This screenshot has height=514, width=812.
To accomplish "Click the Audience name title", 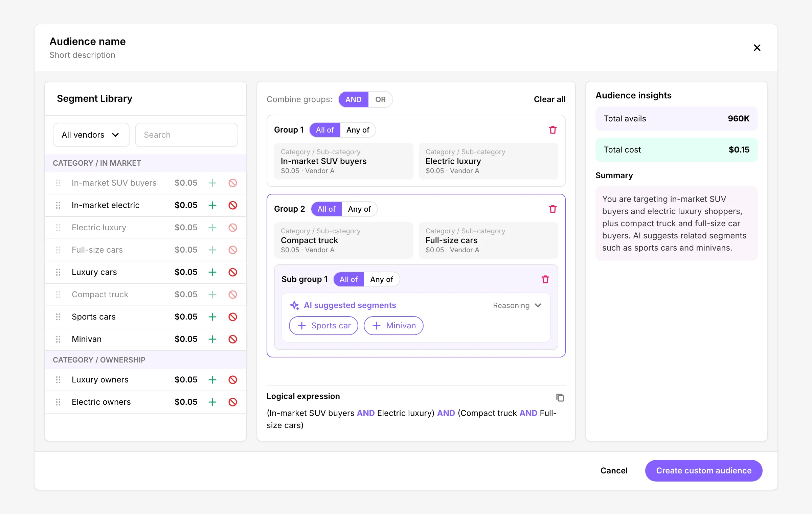I will click(x=88, y=41).
